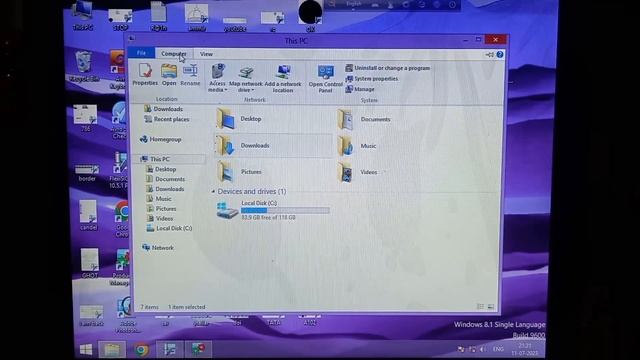Screen dimensions: 640x360
Task: Select the Google Chrome desktop shortcut
Action: pos(122,219)
